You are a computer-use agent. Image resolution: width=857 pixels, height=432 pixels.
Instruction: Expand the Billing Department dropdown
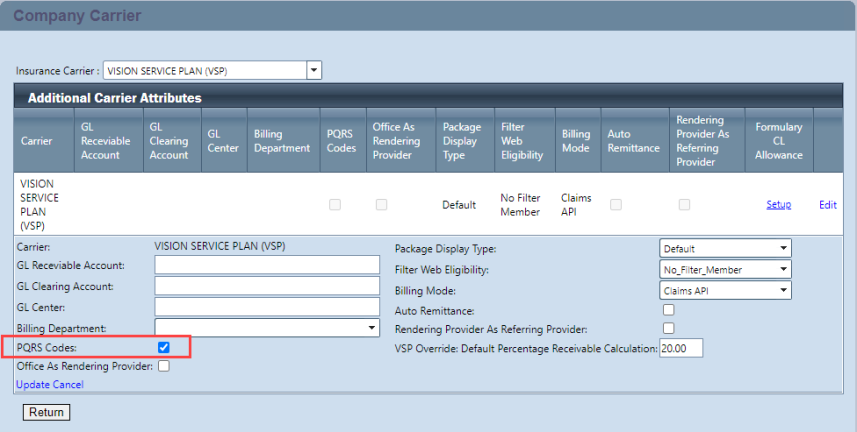pos(267,328)
